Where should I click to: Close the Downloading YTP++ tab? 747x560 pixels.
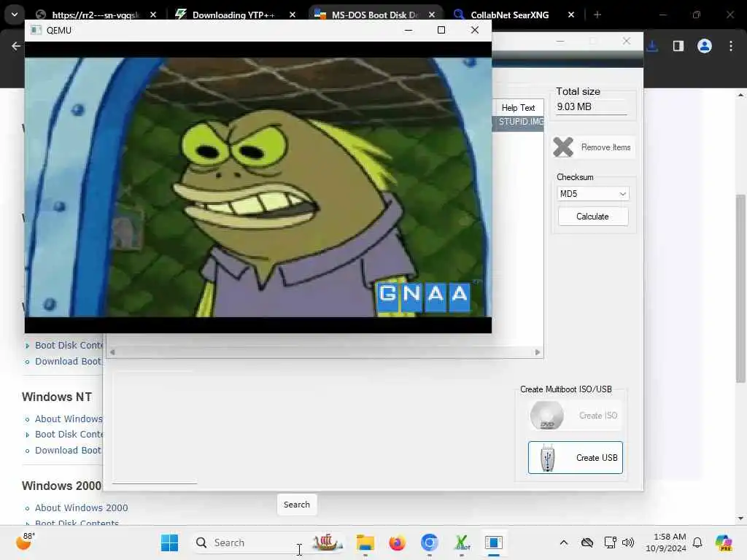pos(293,15)
